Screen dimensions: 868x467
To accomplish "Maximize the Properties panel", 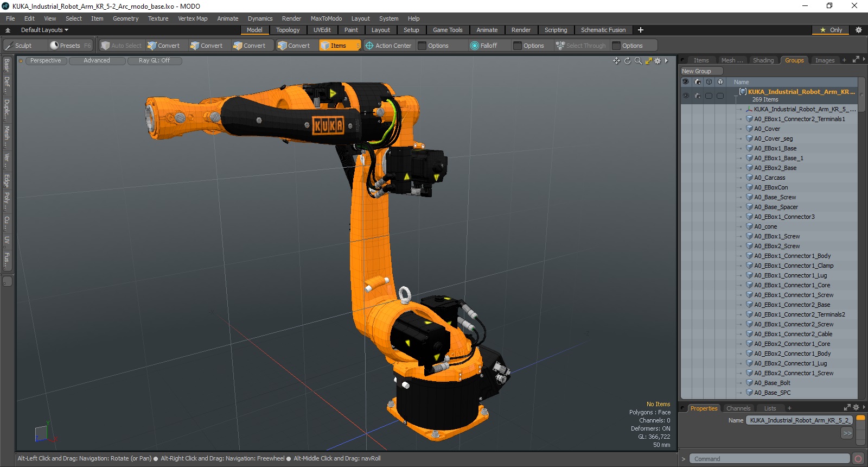I will pyautogui.click(x=847, y=407).
